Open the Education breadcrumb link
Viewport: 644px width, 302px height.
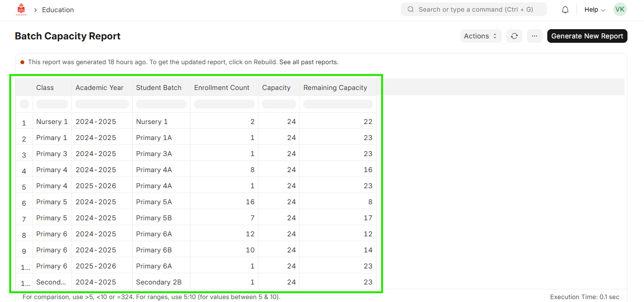(x=58, y=10)
